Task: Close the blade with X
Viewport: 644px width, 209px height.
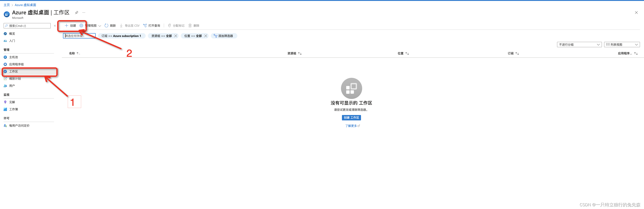Action: [636, 13]
